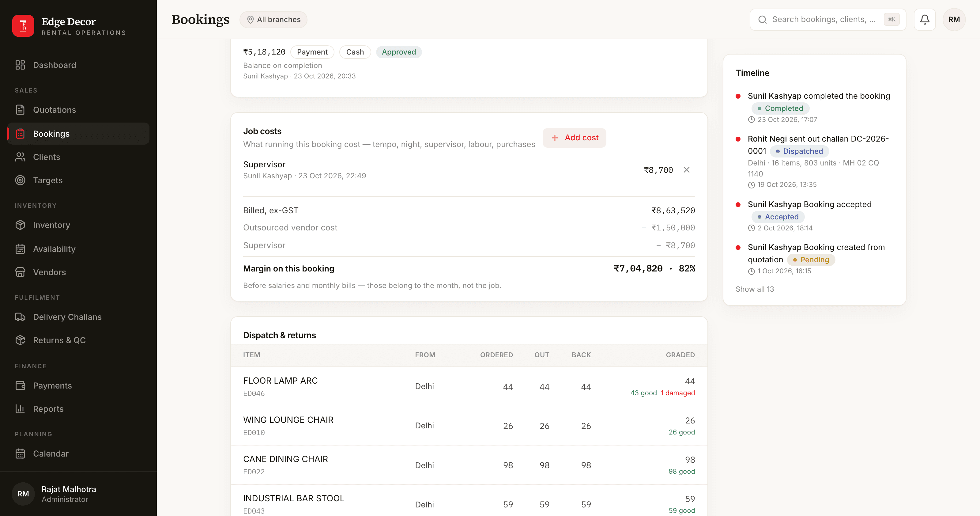This screenshot has width=980, height=516.
Task: Go to Dashboard in sidebar
Action: point(78,65)
